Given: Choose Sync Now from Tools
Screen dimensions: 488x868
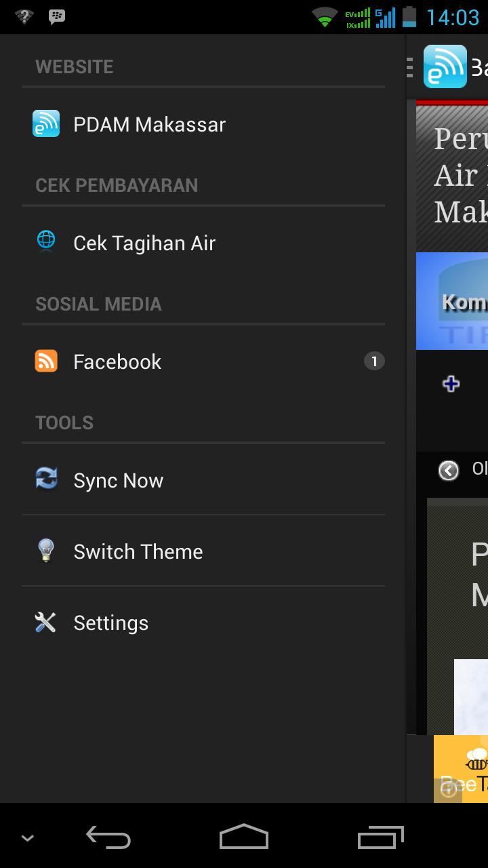Looking at the screenshot, I should point(119,481).
